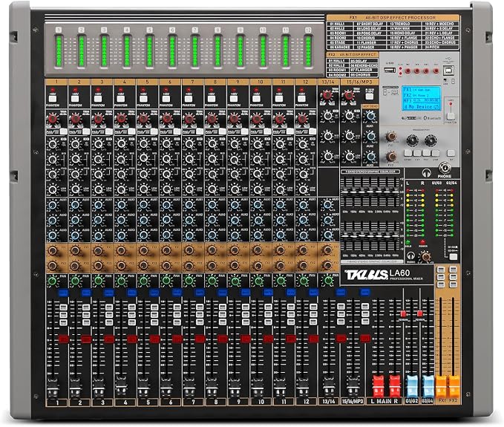This screenshot has width=504, height=427.
Task: Click the channel 5 green level meter at top
Action: [x=149, y=50]
